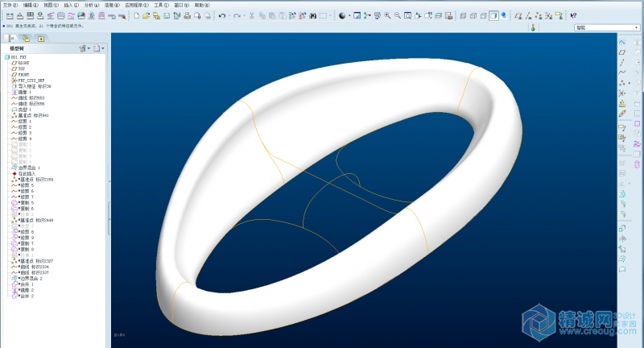Open dropdown arrow beside sphere display icon
This screenshot has width=644, height=348.
click(x=349, y=15)
